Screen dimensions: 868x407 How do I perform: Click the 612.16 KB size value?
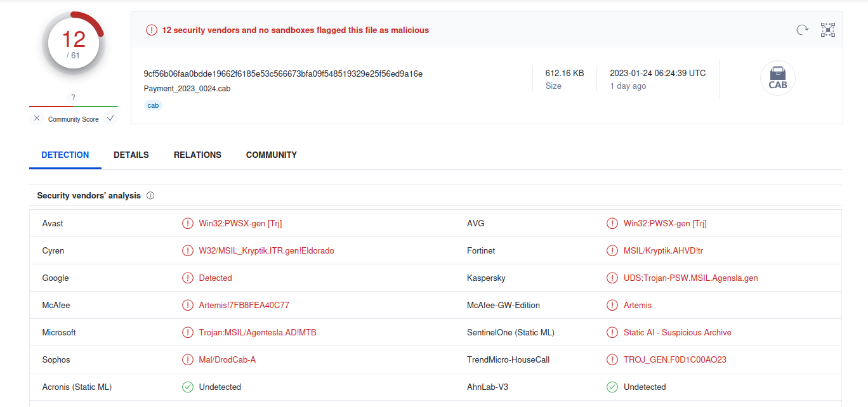pyautogui.click(x=565, y=73)
